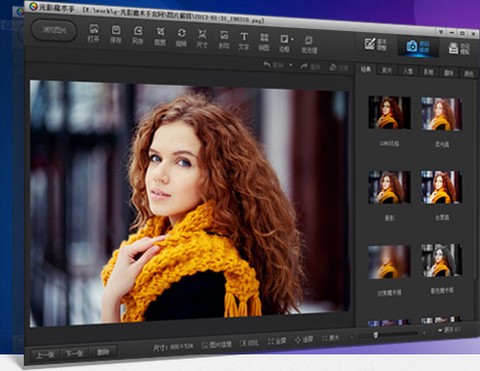Select the Crop (裁剪) tool icon

click(160, 37)
